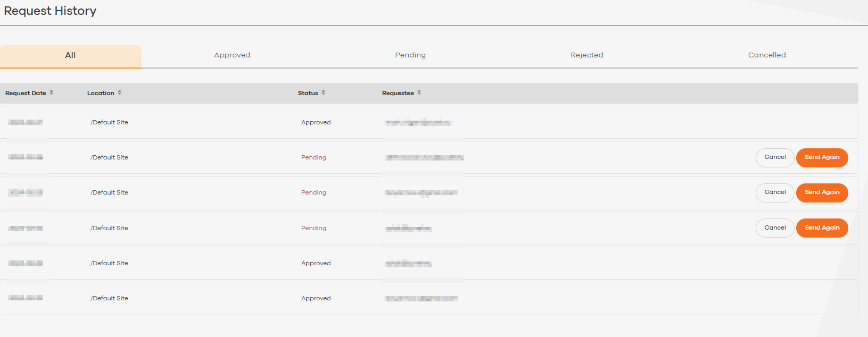Switch to the All tab
Image resolution: width=868 pixels, height=337 pixels.
(70, 55)
